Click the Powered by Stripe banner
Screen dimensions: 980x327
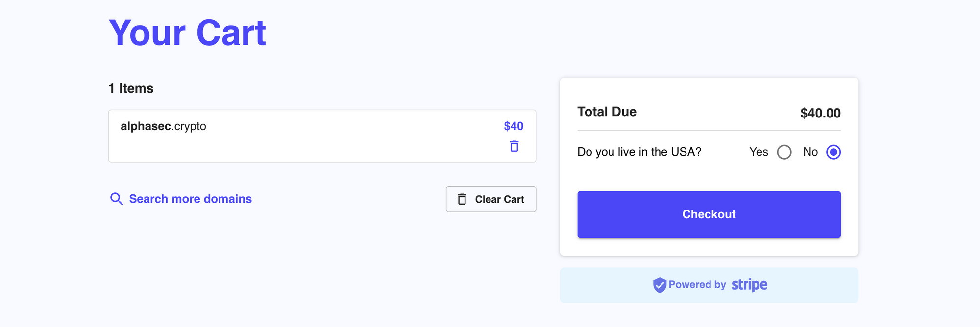click(x=709, y=284)
